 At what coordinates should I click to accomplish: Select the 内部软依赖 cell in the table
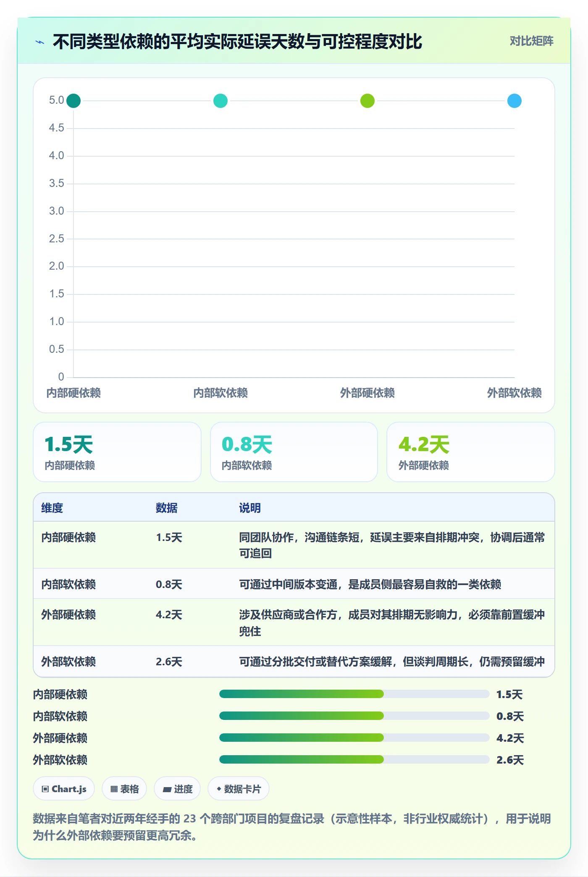point(68,584)
